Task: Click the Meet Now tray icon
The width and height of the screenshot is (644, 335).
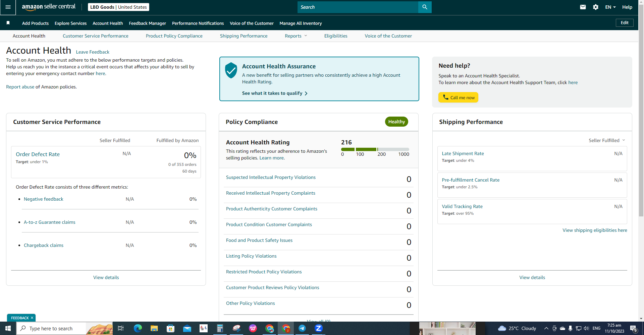Action: point(554,328)
